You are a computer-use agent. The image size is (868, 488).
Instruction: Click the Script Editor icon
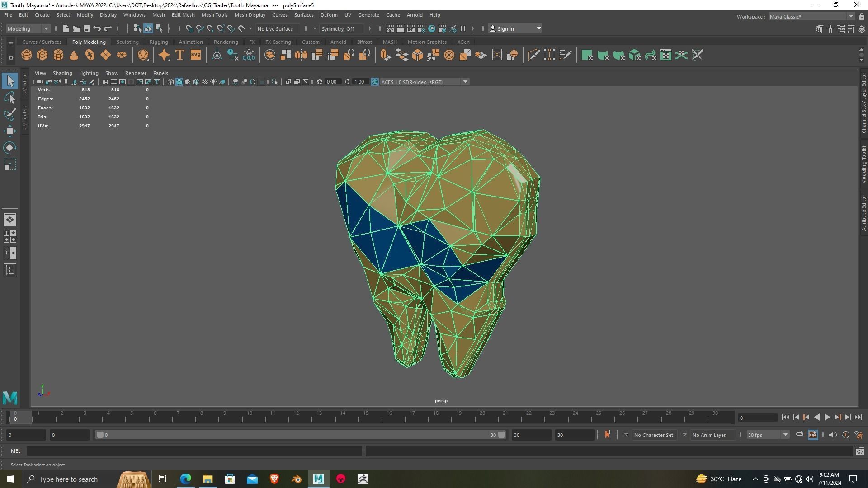(x=859, y=451)
